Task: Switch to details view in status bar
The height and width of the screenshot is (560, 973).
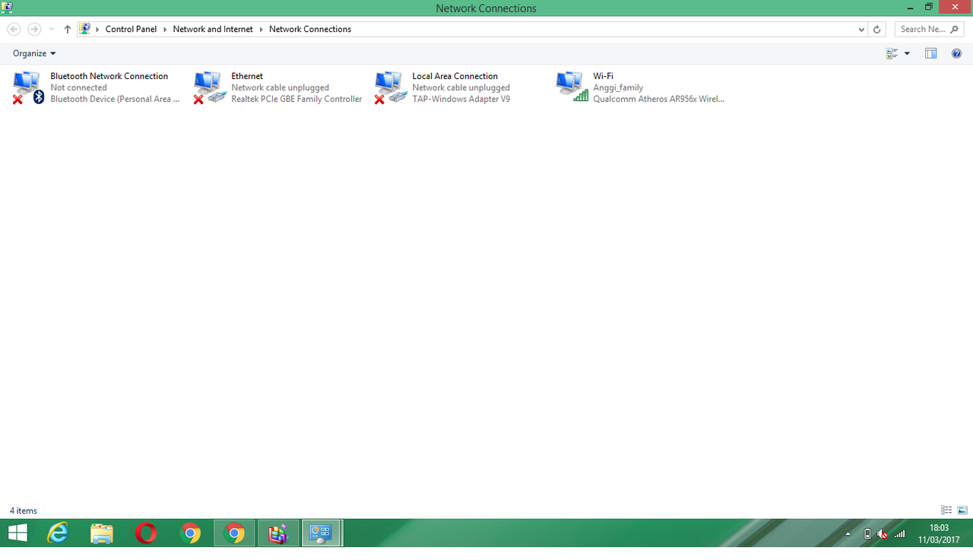Action: (x=946, y=510)
